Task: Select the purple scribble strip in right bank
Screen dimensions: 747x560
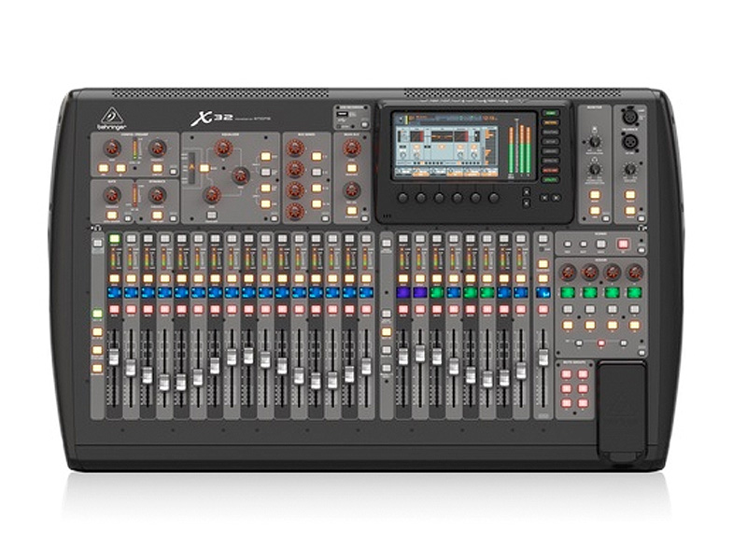Action: coord(403,292)
